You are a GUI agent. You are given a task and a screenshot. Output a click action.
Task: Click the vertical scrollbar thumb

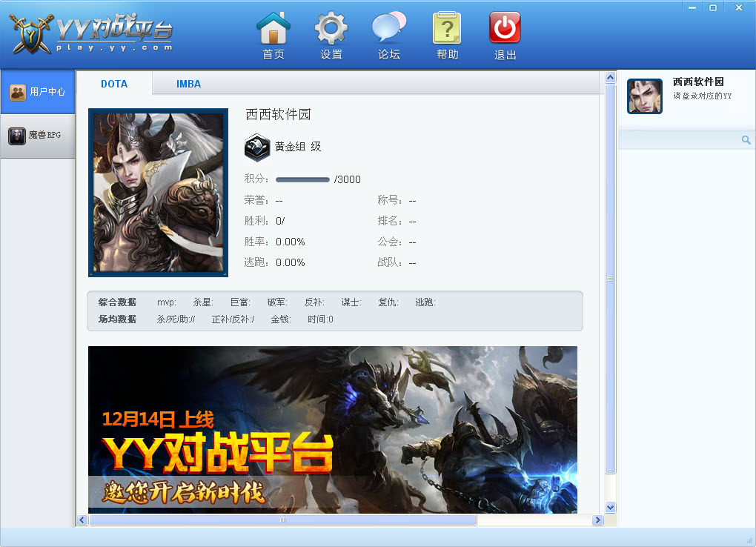[610, 279]
